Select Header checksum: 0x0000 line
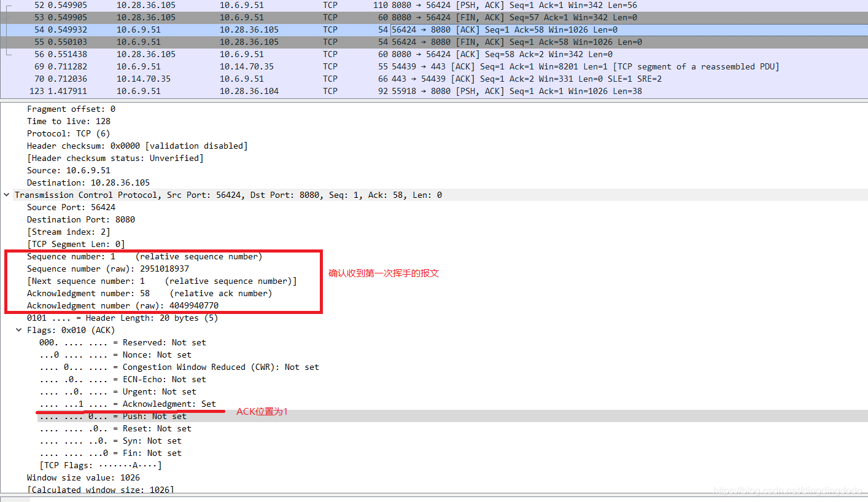Image resolution: width=868 pixels, height=502 pixels. (138, 146)
